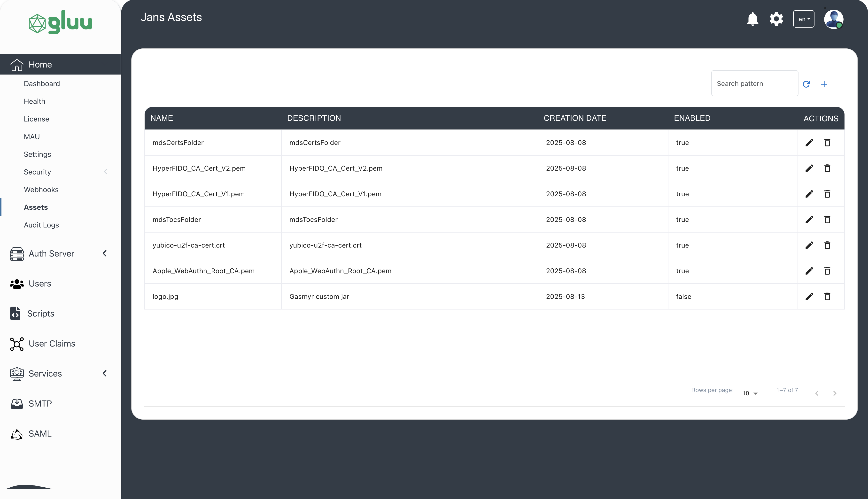The height and width of the screenshot is (499, 868).
Task: Edit the yubico-u2f-ca-cert.crt asset
Action: tap(809, 245)
